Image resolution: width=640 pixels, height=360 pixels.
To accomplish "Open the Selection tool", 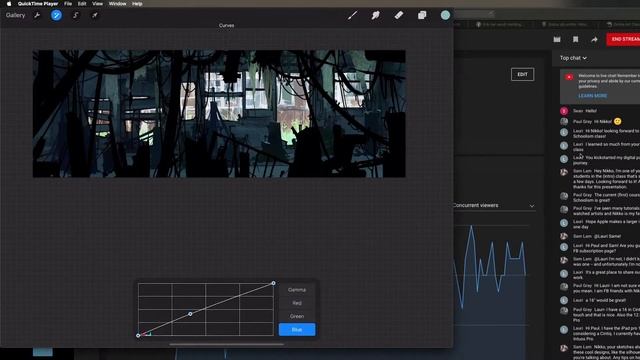I will point(76,16).
